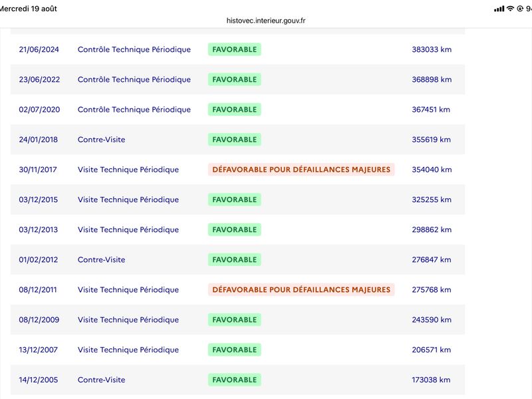The image size is (532, 399).
Task: Click the 367451 km mileage entry
Action: pyautogui.click(x=431, y=110)
